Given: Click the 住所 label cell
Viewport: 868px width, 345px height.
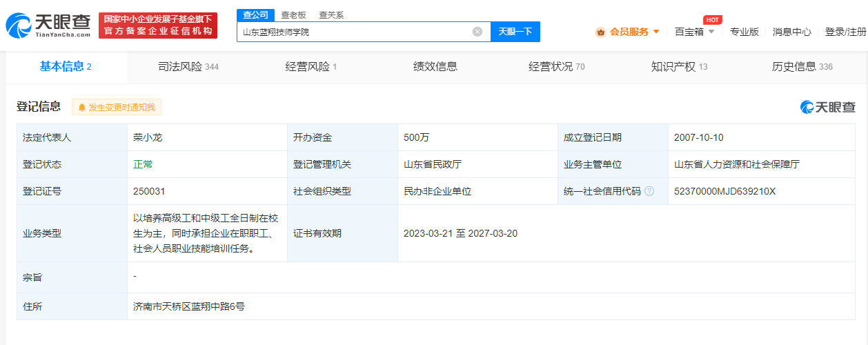Looking at the screenshot, I should (72, 306).
